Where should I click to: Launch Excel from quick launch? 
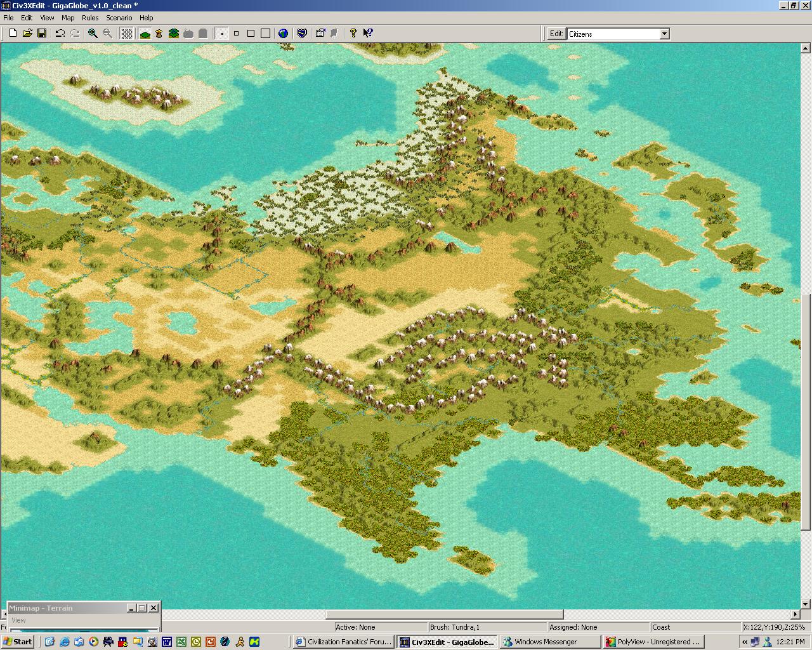181,642
